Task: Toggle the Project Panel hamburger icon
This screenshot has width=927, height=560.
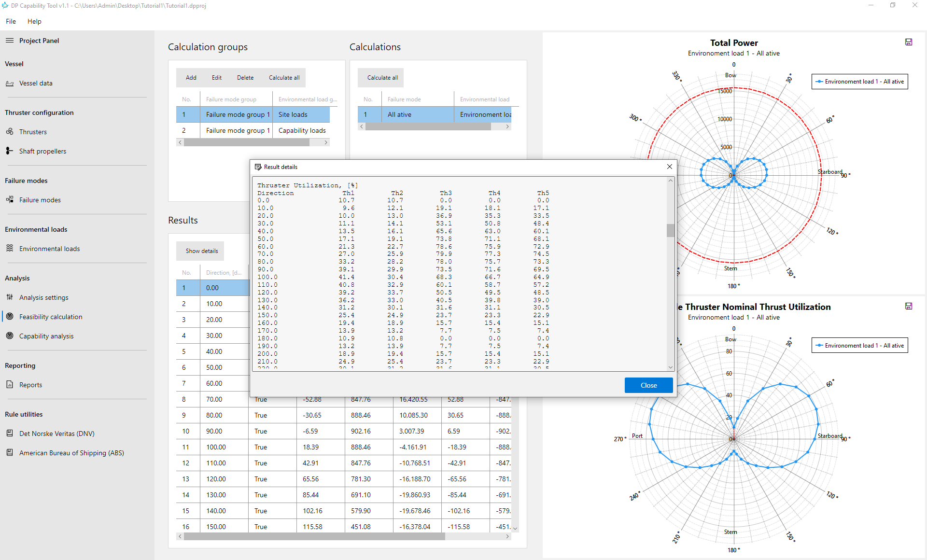Action: [9, 41]
